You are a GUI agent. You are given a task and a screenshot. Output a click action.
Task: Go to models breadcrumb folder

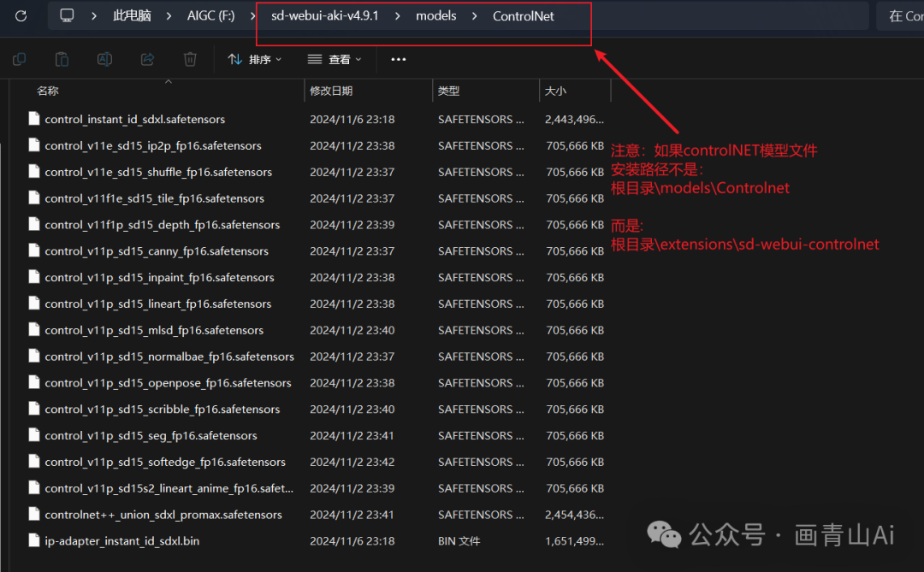pyautogui.click(x=436, y=16)
